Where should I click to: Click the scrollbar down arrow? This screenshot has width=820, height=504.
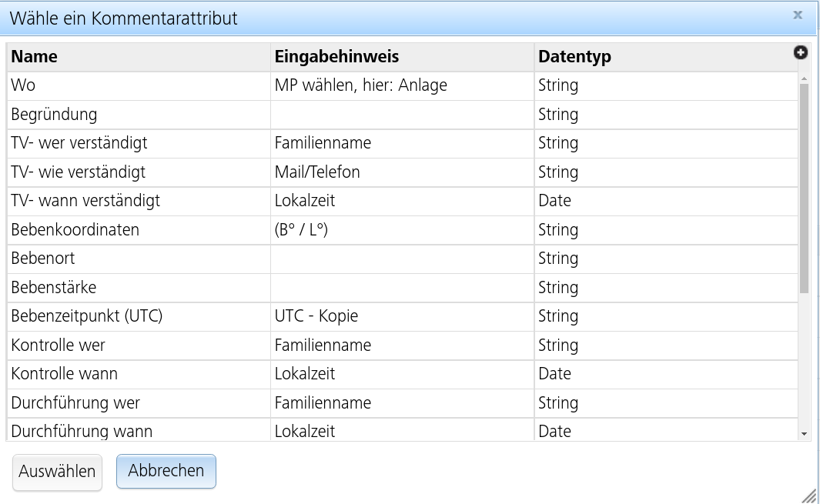804,433
